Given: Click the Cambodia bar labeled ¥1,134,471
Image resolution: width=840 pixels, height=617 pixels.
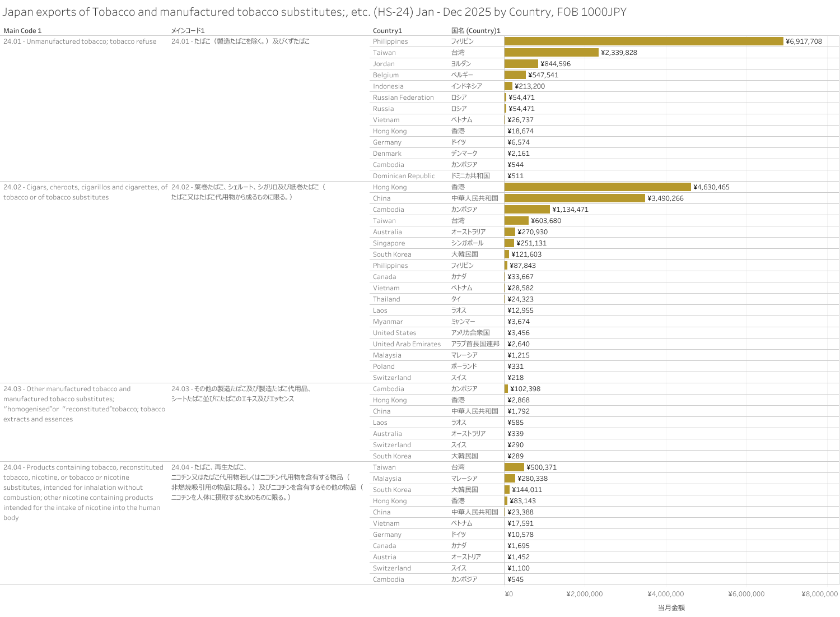Looking at the screenshot, I should 527,210.
